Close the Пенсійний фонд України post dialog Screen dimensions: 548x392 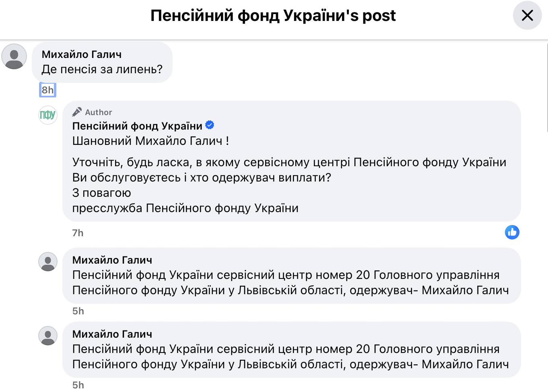[x=527, y=16]
